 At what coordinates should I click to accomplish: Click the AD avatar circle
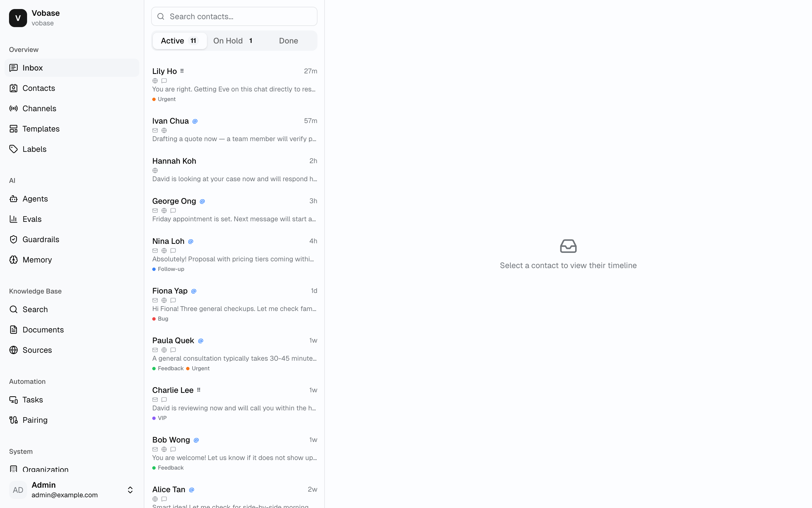(x=18, y=490)
